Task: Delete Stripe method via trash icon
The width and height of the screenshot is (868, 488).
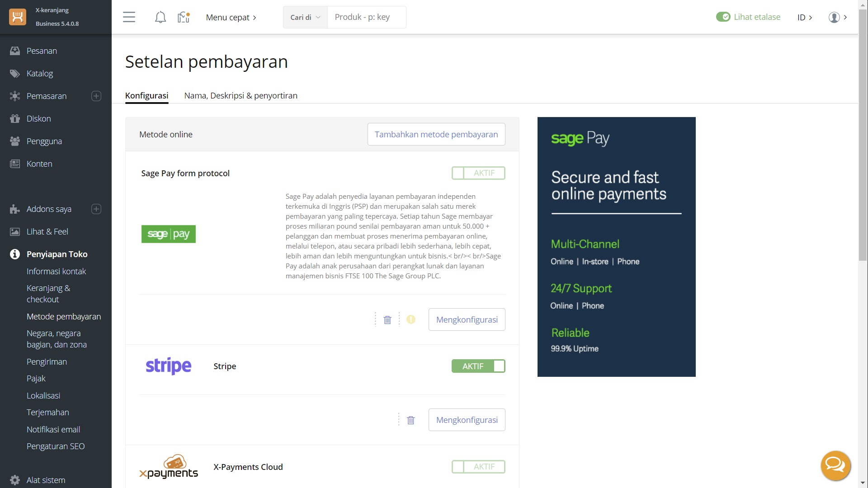Action: 410,420
